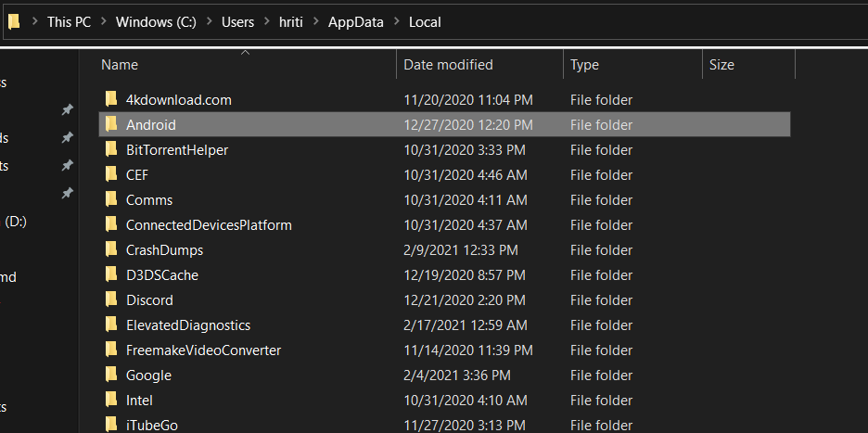This screenshot has width=868, height=433.
Task: Click the BitTorrentHelper folder icon
Action: pyautogui.click(x=111, y=149)
